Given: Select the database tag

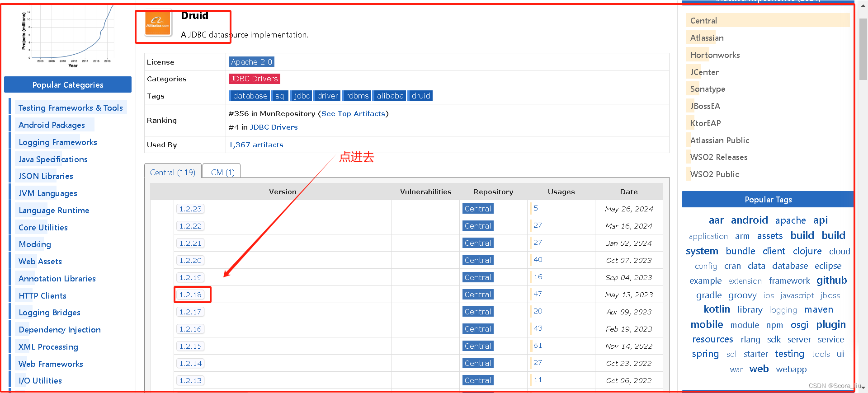Looking at the screenshot, I should [250, 96].
